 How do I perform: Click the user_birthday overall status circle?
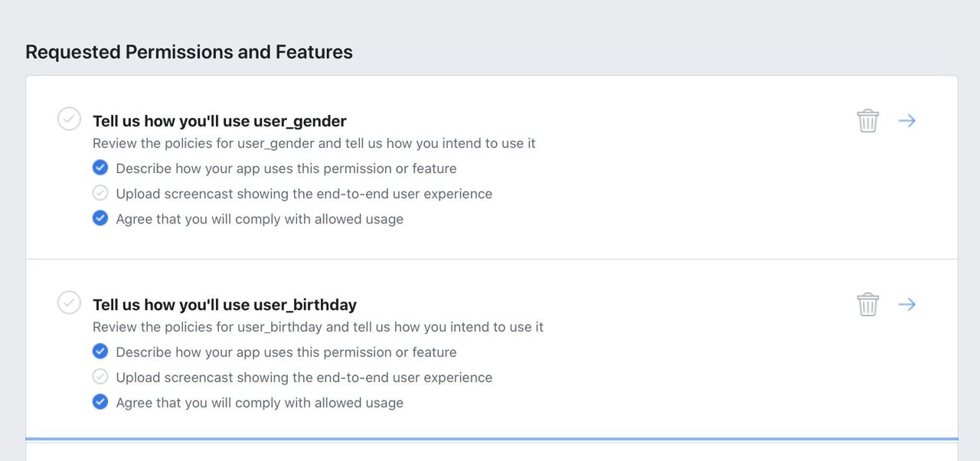click(69, 302)
